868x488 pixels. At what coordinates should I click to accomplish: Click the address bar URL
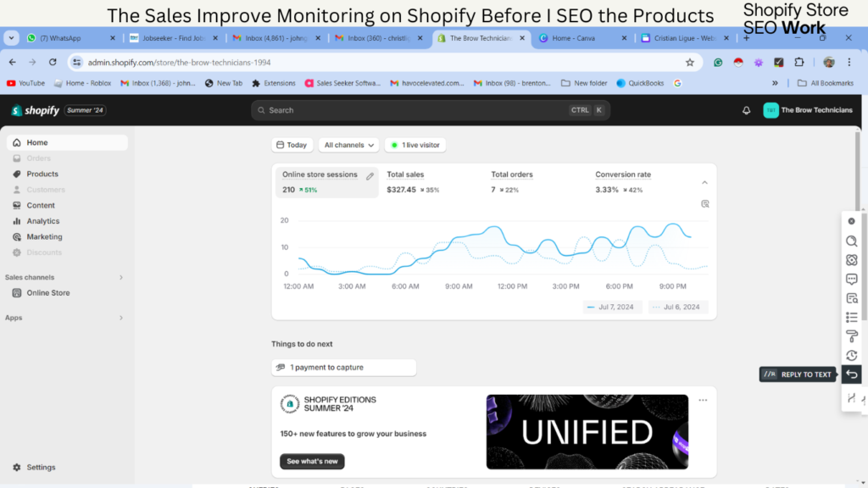(x=179, y=63)
